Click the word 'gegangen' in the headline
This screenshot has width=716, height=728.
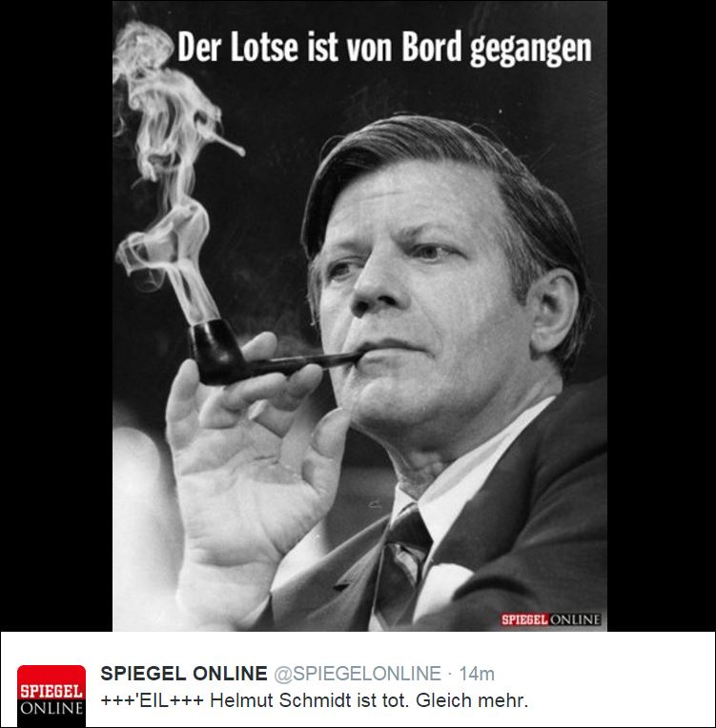531,49
